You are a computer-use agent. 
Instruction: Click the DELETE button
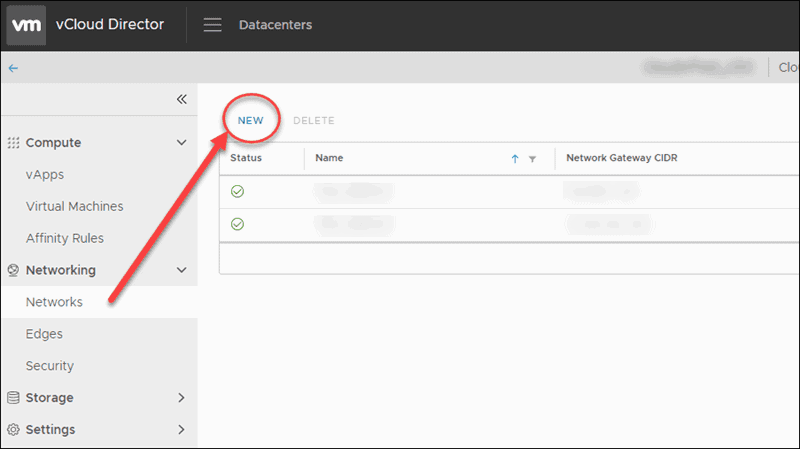tap(314, 120)
